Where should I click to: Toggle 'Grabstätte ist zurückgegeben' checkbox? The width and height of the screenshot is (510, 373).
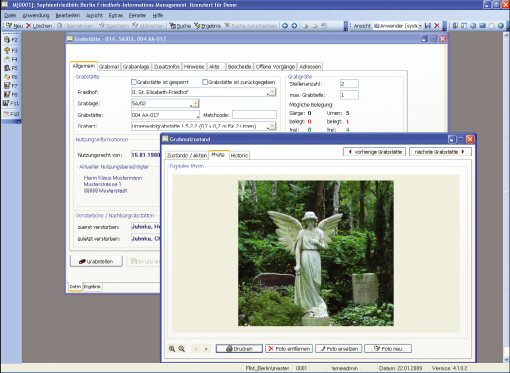point(205,82)
